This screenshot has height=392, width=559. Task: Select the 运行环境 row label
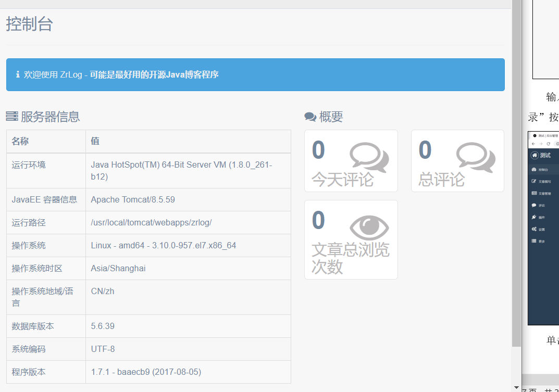29,165
